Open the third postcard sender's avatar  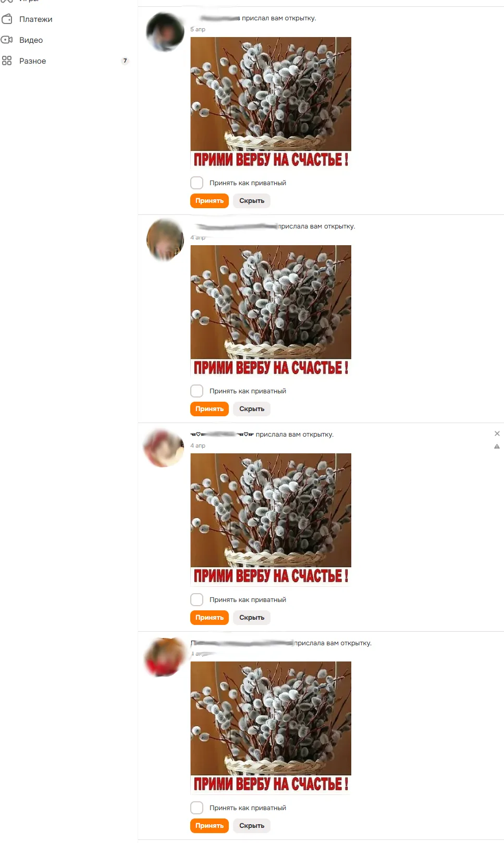pyautogui.click(x=164, y=448)
